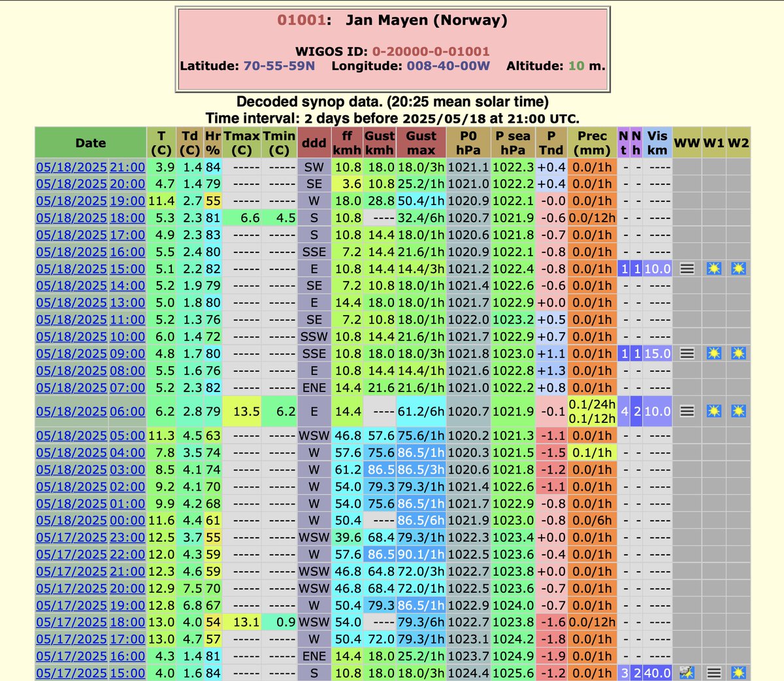Open the 05/17/2025 23:00 date link
The width and height of the screenshot is (784, 681).
coord(91,538)
